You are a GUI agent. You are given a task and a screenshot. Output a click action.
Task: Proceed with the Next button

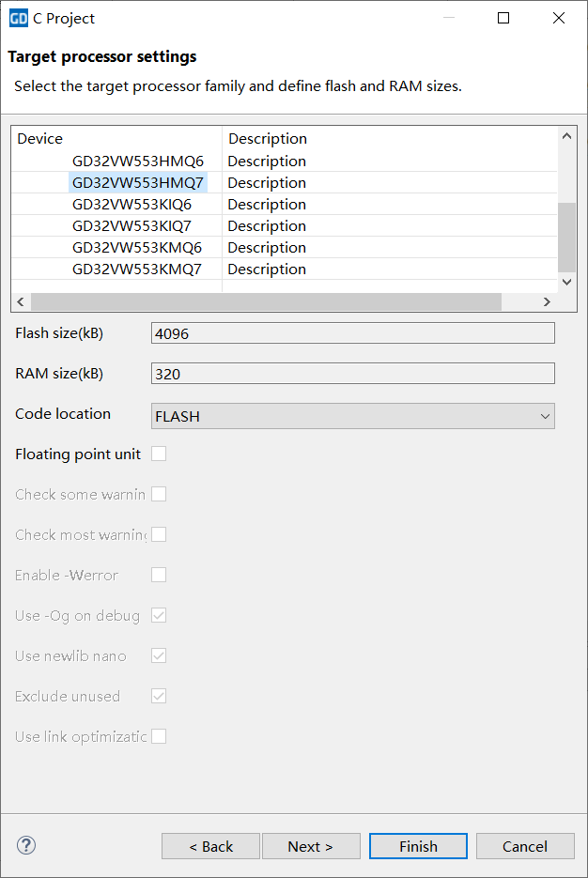point(311,846)
